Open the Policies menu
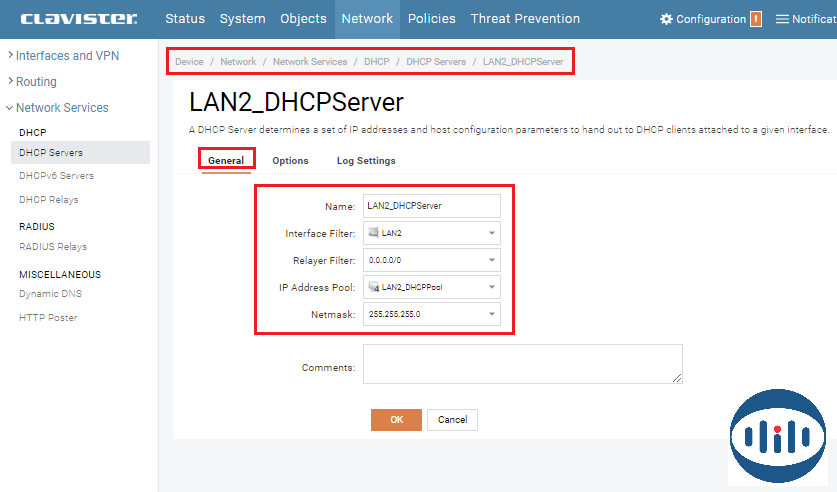Viewport: 837px width, 492px height. [432, 19]
